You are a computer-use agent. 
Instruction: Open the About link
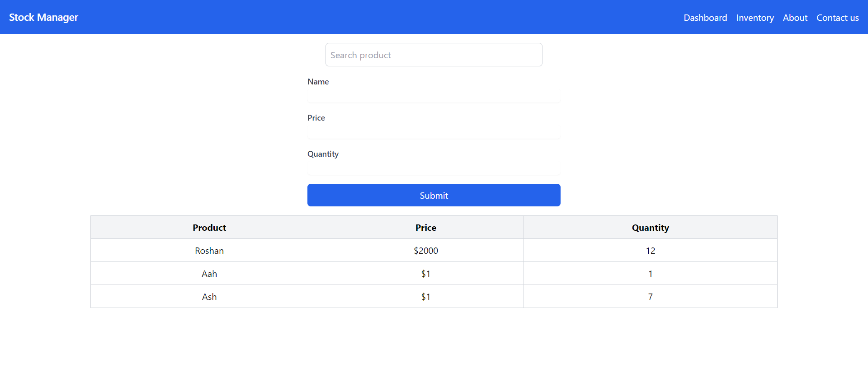[795, 18]
